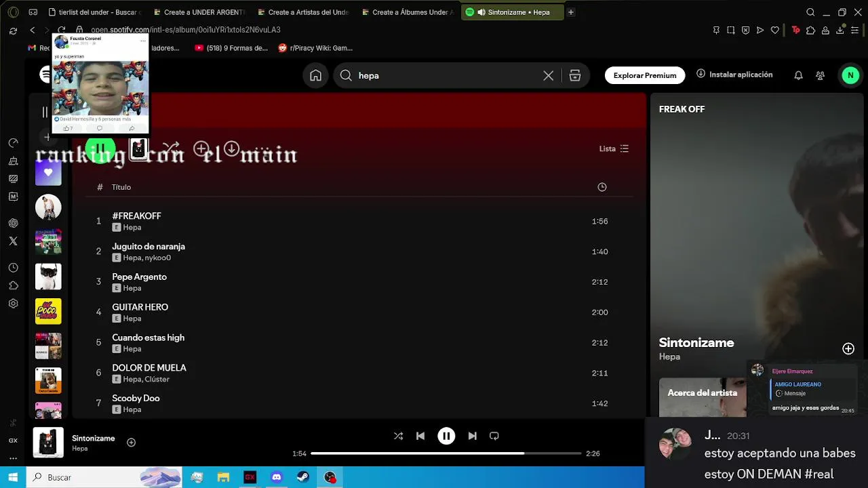Viewport: 868px width, 488px height.
Task: Open Friend Activity people icon
Action: click(x=820, y=75)
